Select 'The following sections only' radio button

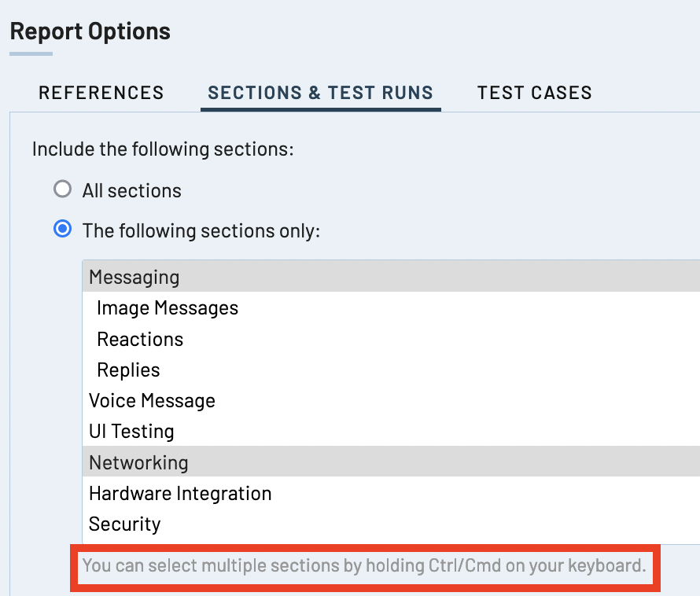(62, 230)
